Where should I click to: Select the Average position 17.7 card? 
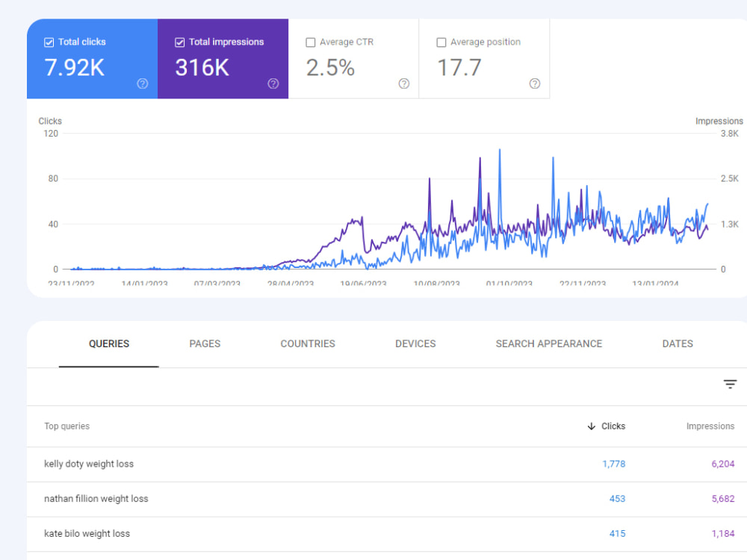pos(484,59)
